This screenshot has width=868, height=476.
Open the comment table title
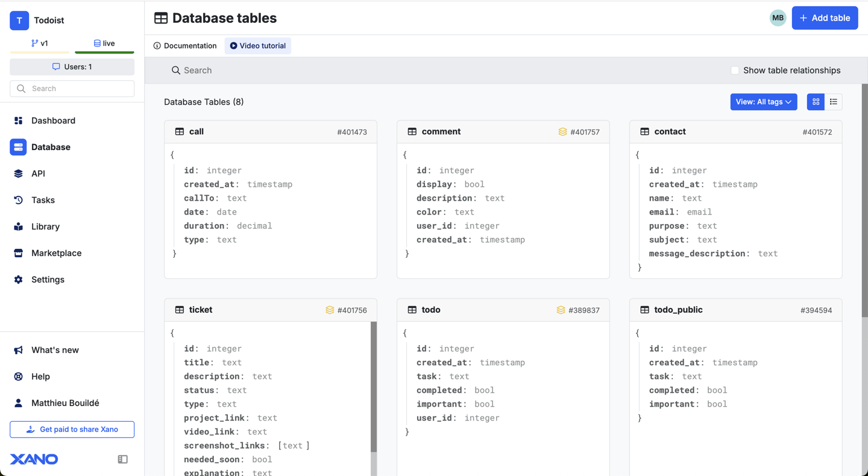(x=441, y=131)
